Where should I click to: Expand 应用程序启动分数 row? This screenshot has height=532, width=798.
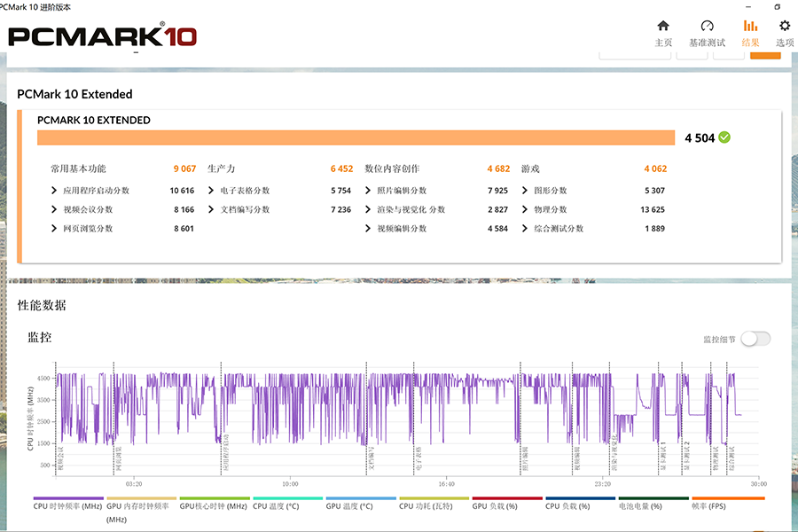(x=54, y=191)
